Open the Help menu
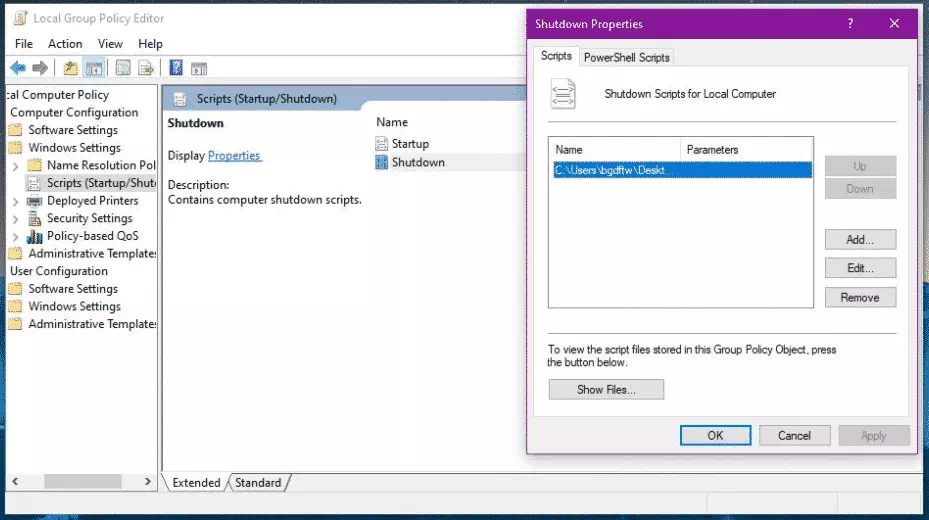 150,44
